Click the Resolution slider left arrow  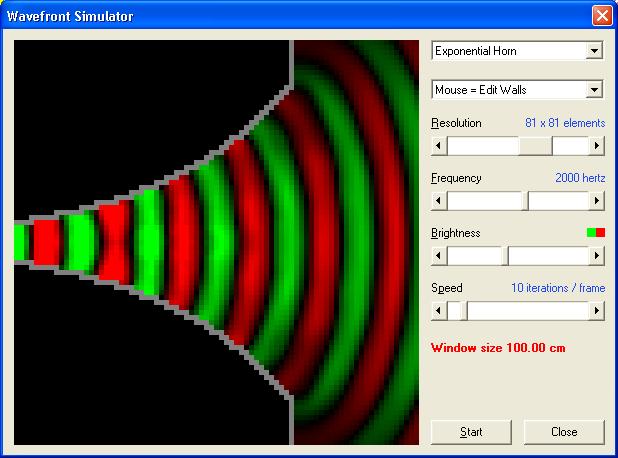(x=439, y=146)
